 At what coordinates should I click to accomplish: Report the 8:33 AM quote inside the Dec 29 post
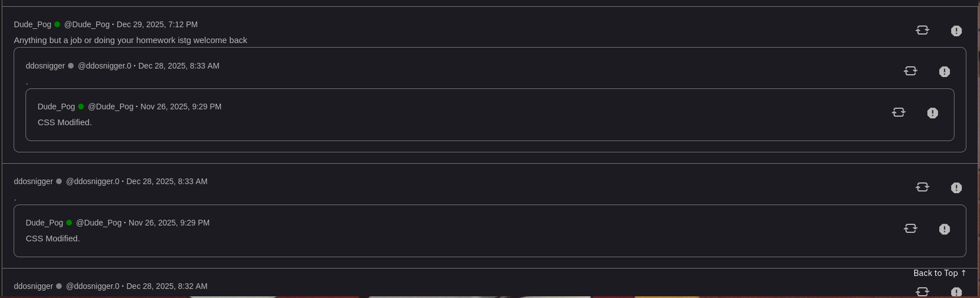944,72
